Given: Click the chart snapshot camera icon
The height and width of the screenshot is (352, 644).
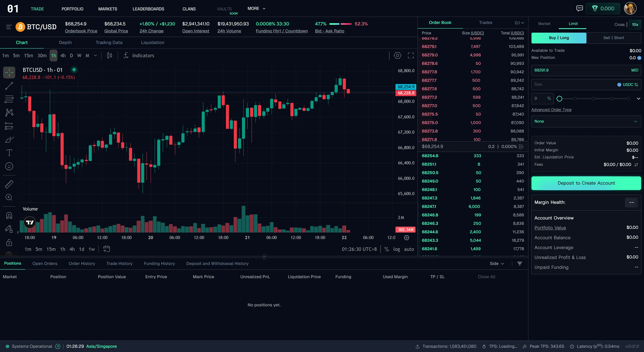Looking at the screenshot, I should (397, 56).
